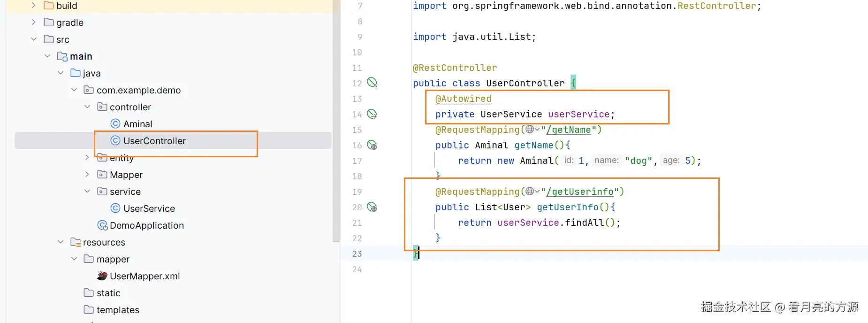Click the UserMapper.xml MyBatis file icon
This screenshot has width=868, height=323.
(x=102, y=276)
